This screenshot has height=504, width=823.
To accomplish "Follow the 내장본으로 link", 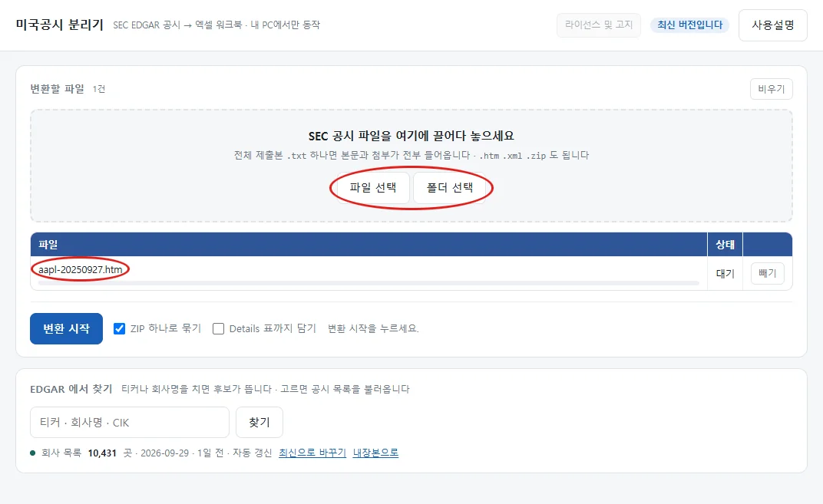I will click(375, 453).
